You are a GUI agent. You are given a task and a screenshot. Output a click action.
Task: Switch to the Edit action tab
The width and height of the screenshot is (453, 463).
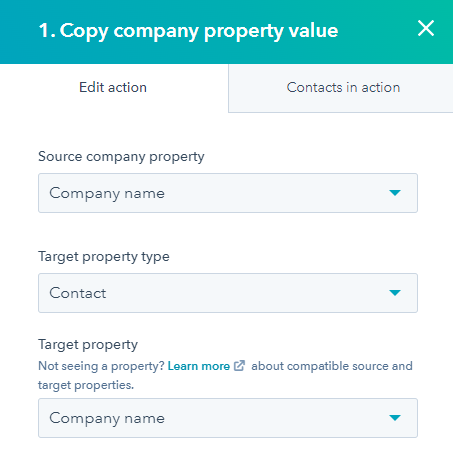(113, 88)
